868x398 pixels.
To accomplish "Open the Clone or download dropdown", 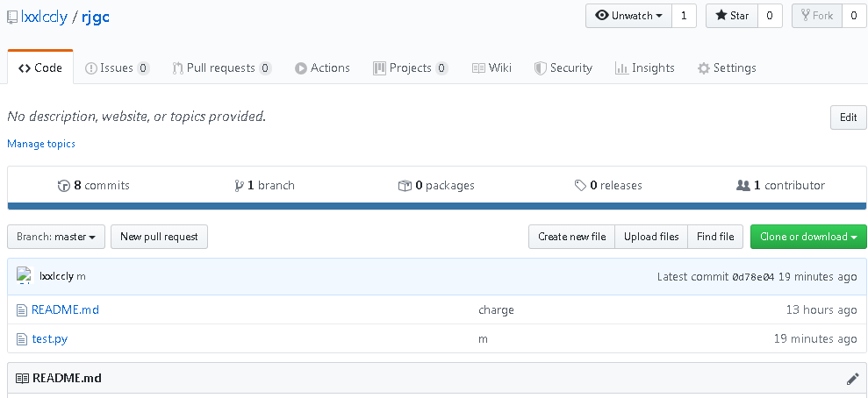I will click(808, 237).
